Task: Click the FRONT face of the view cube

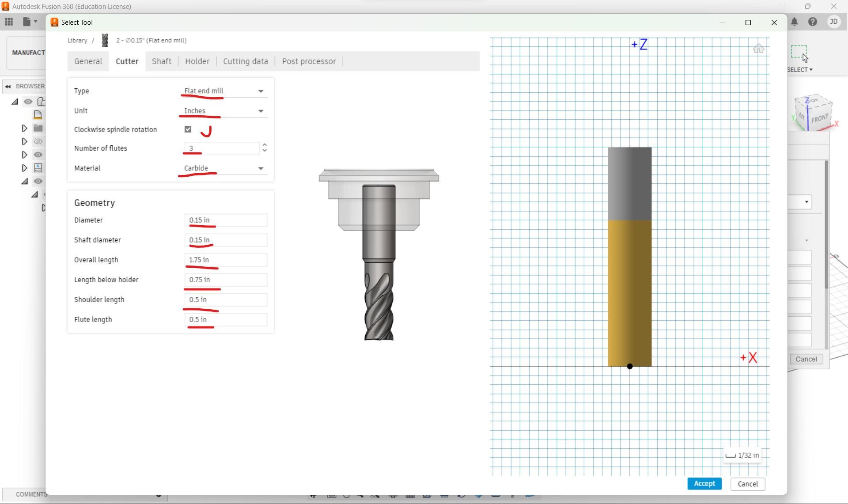Action: (819, 118)
